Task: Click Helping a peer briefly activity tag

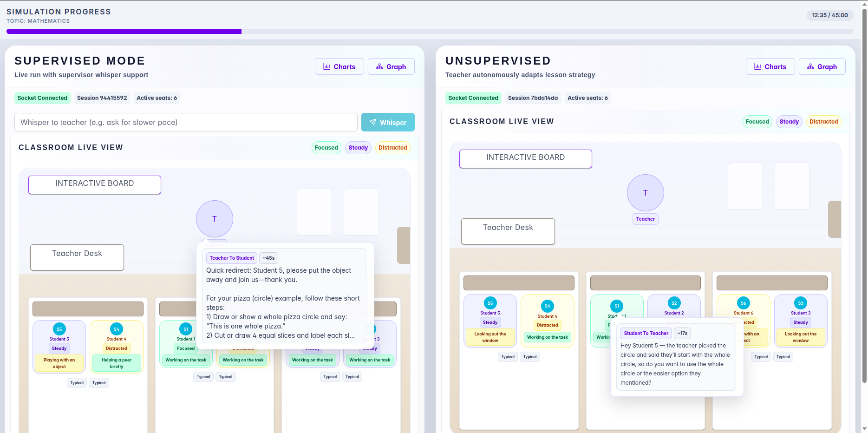Action: [117, 363]
